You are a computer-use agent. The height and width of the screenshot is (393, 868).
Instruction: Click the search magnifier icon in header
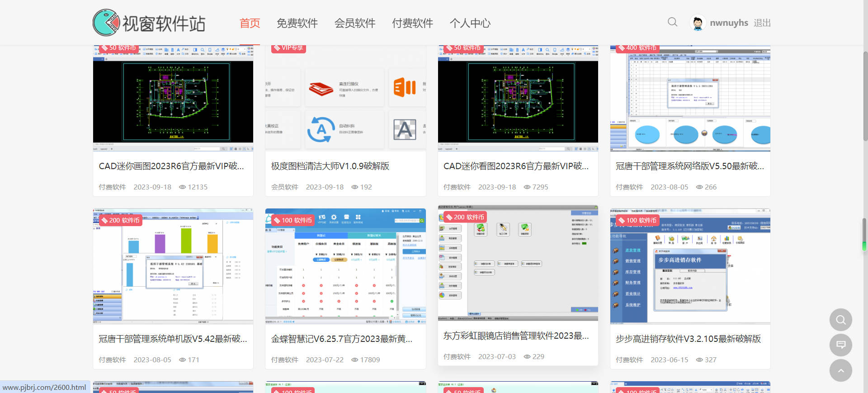point(672,22)
